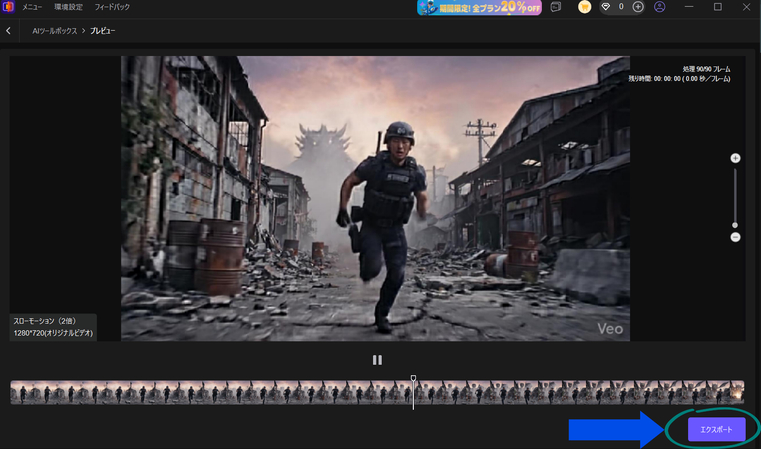Viewport: 761px width, 449px height.
Task: Open the 環境設定 menu
Action: [x=68, y=7]
